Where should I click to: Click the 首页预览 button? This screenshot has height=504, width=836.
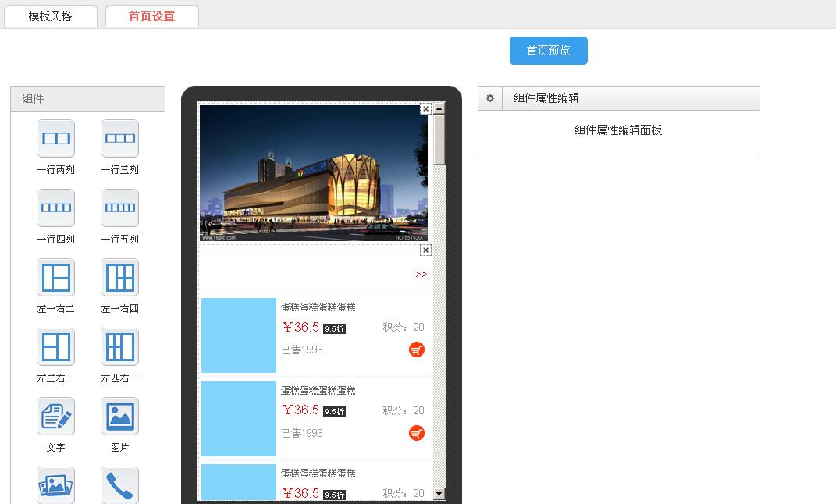pyautogui.click(x=548, y=51)
